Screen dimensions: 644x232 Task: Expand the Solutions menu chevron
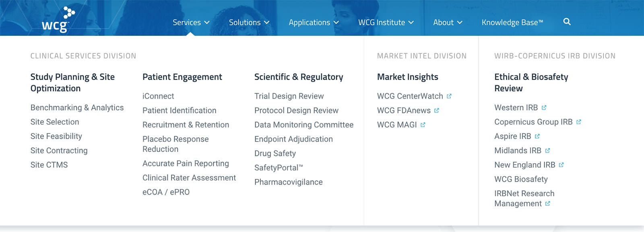(266, 23)
